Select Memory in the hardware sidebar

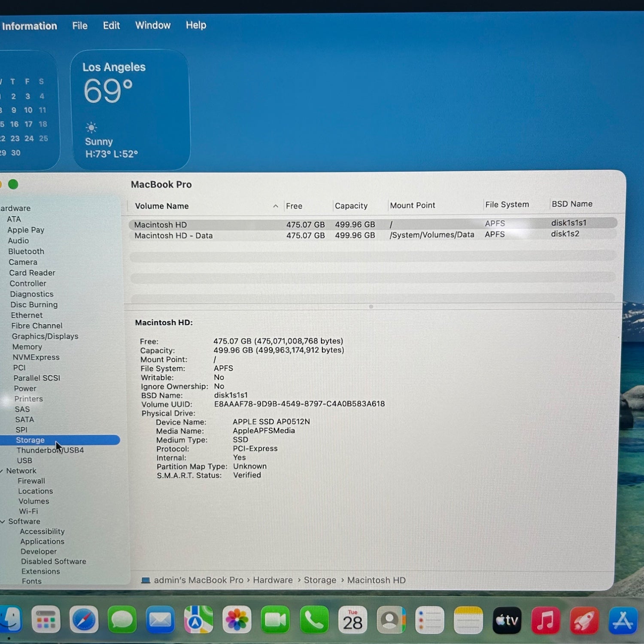(27, 347)
